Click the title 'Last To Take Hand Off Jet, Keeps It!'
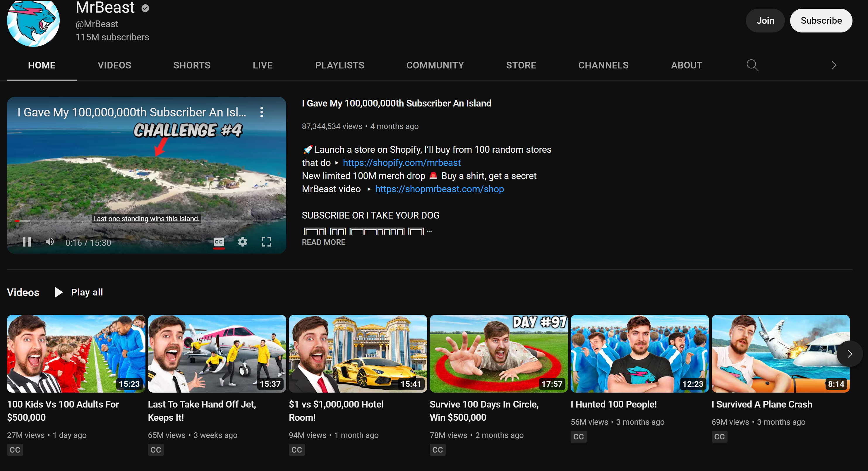The height and width of the screenshot is (471, 868). point(202,411)
